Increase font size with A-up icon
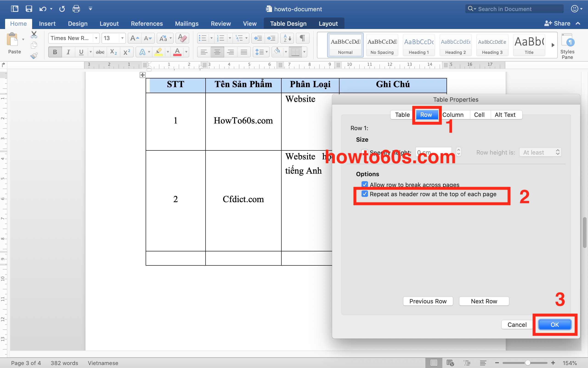588x368 pixels. (x=134, y=38)
